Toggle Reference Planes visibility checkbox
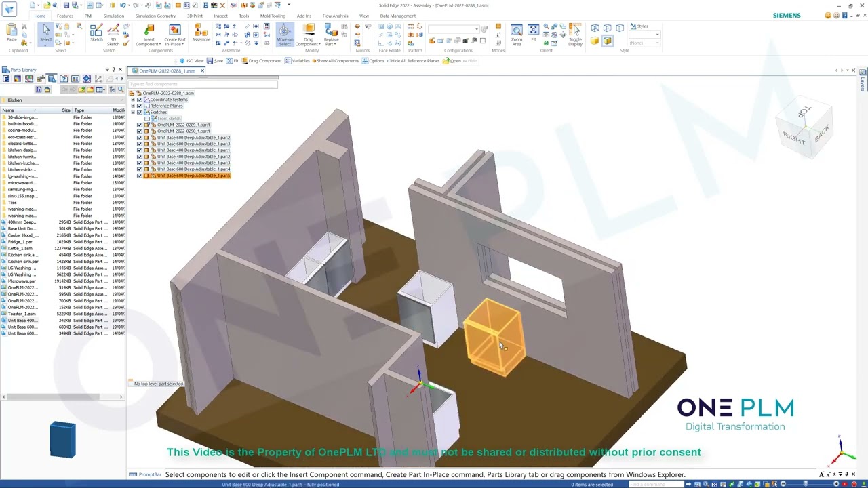The height and width of the screenshot is (488, 868). [140, 106]
